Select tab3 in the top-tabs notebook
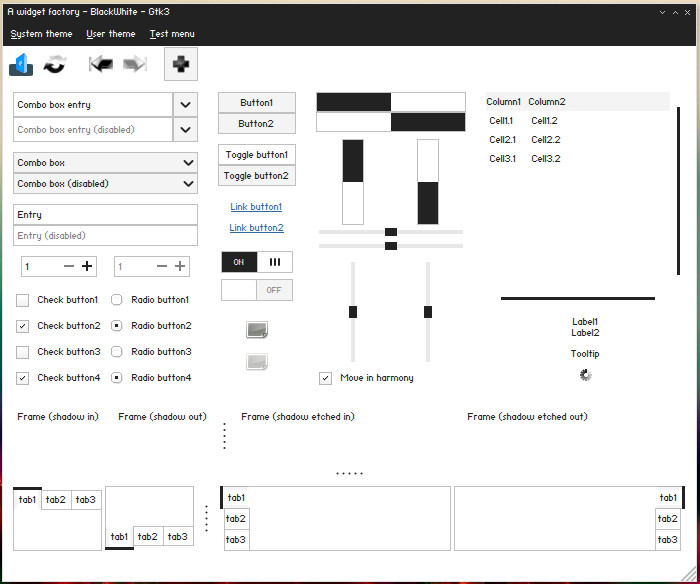The height and width of the screenshot is (584, 700). [86, 500]
